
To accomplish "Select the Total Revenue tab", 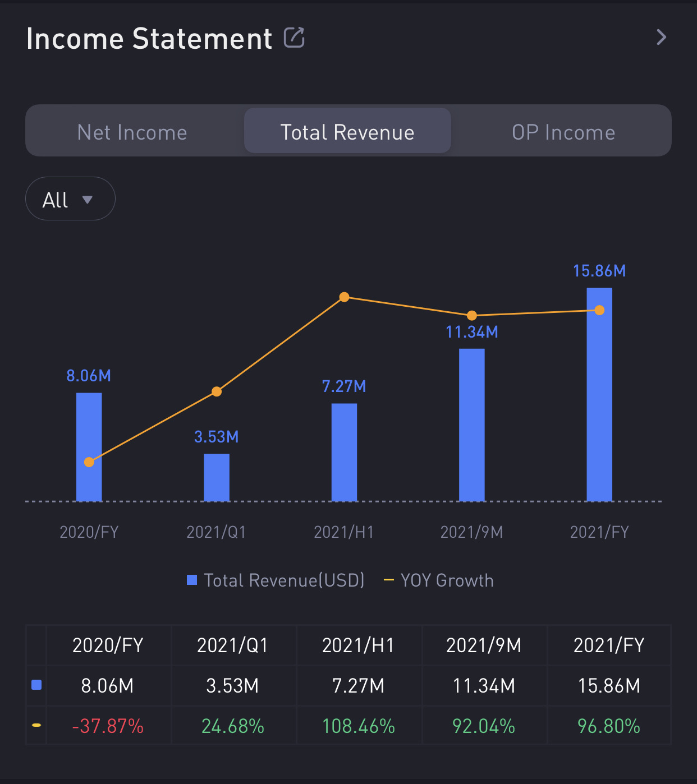I will tap(347, 132).
